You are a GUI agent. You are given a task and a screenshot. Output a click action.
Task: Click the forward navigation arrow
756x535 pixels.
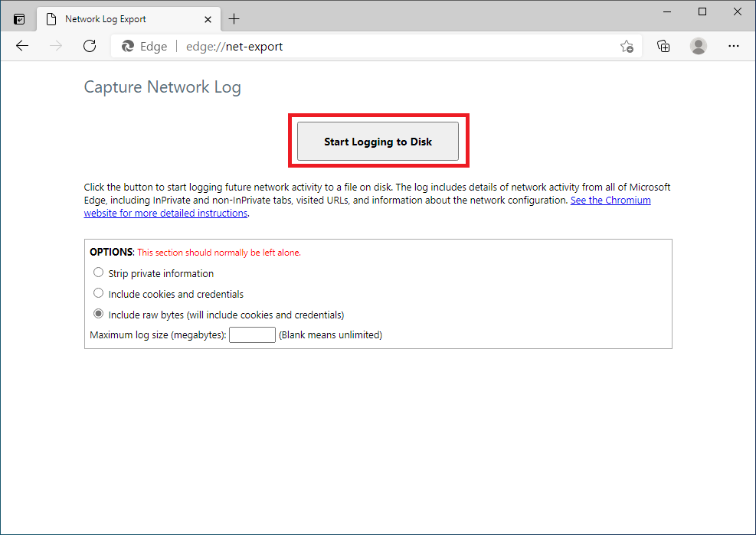click(x=56, y=46)
